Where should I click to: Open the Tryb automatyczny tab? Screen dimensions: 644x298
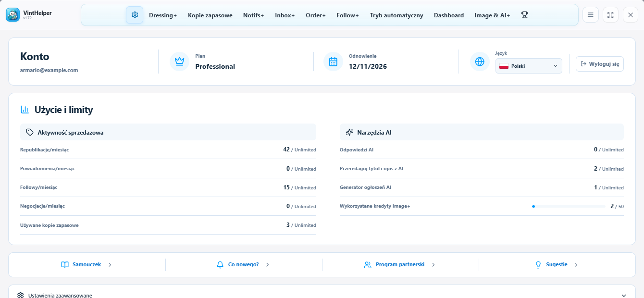coord(396,15)
